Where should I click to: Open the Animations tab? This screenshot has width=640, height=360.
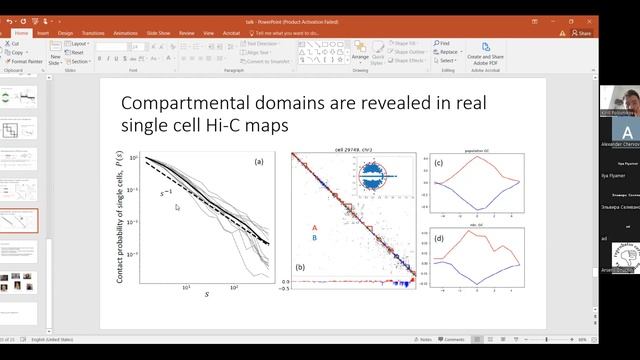[125, 33]
